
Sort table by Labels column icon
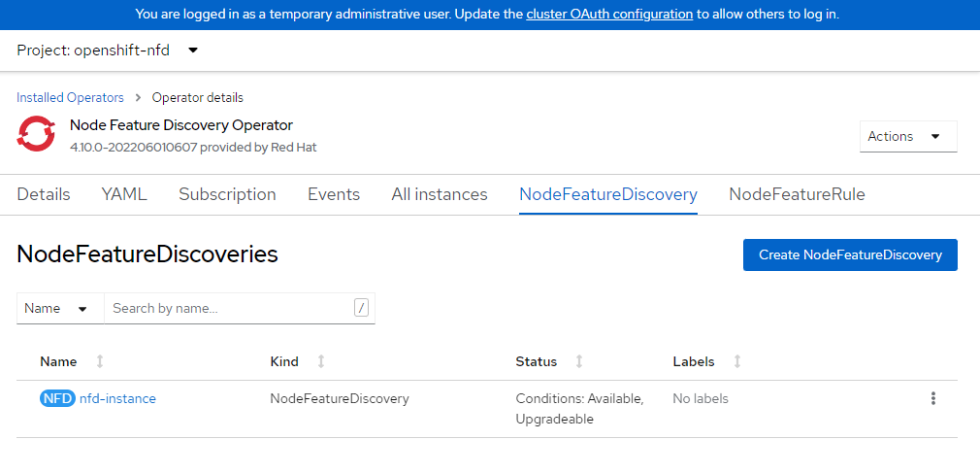click(x=737, y=361)
